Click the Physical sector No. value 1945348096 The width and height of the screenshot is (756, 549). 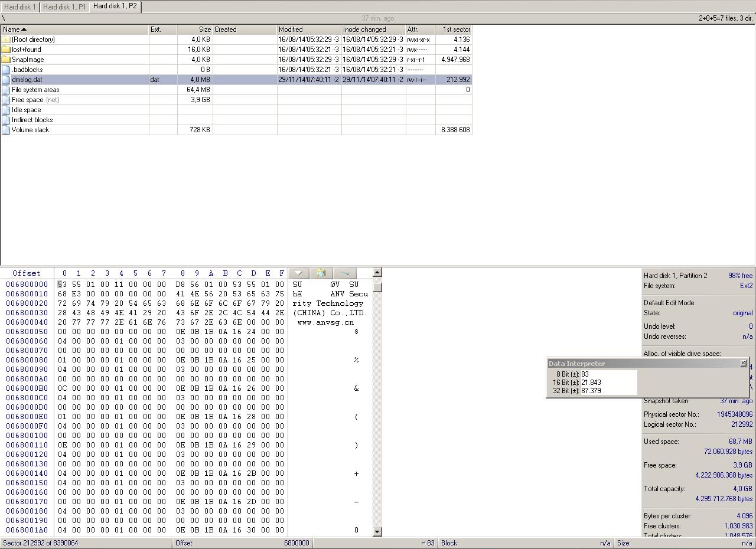pyautogui.click(x=735, y=414)
